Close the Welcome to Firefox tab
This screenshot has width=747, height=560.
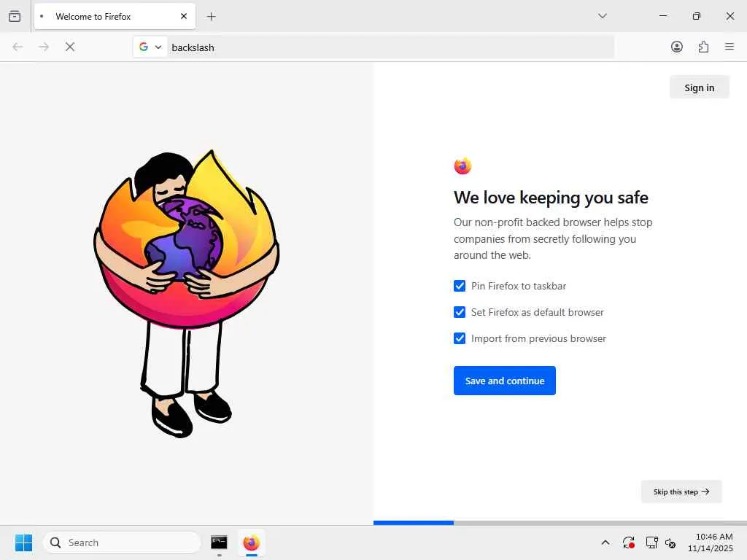(x=183, y=16)
